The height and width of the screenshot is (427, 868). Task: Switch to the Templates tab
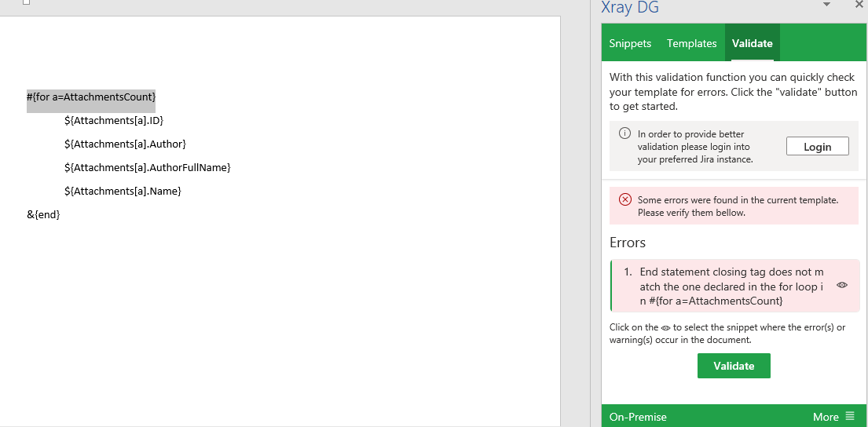point(691,43)
